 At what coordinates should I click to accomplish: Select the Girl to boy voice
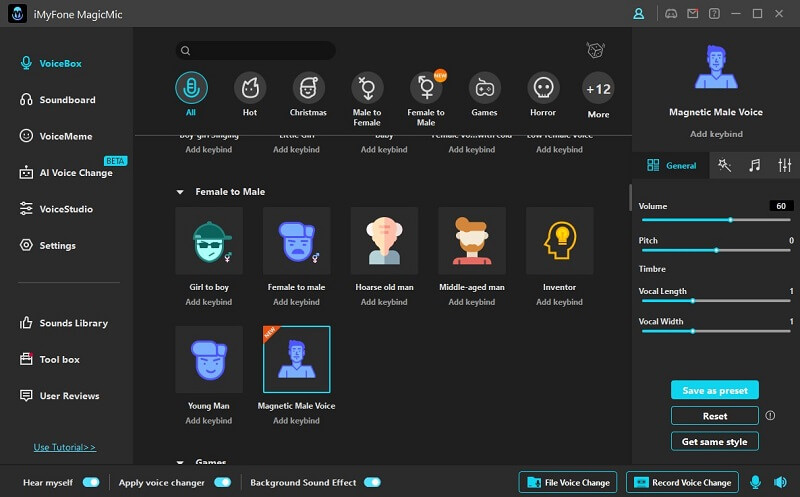(x=209, y=241)
